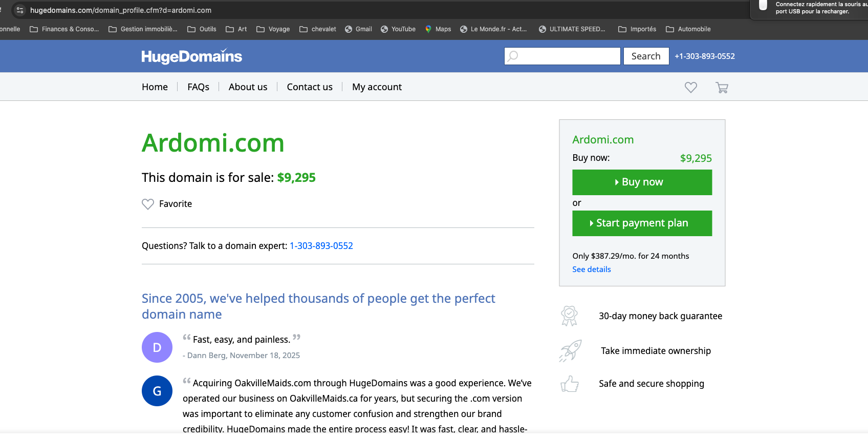Image resolution: width=868 pixels, height=438 pixels.
Task: Open the My account menu item
Action: [377, 87]
